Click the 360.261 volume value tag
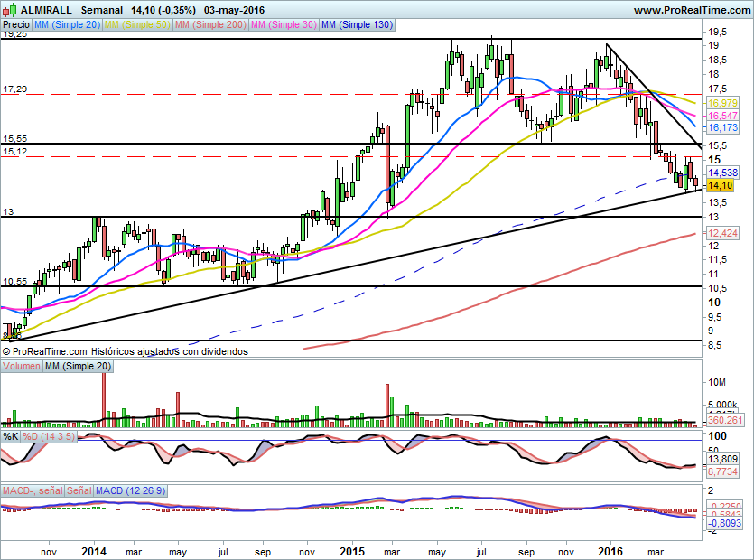Screen dimensions: 754x560 click(x=725, y=420)
